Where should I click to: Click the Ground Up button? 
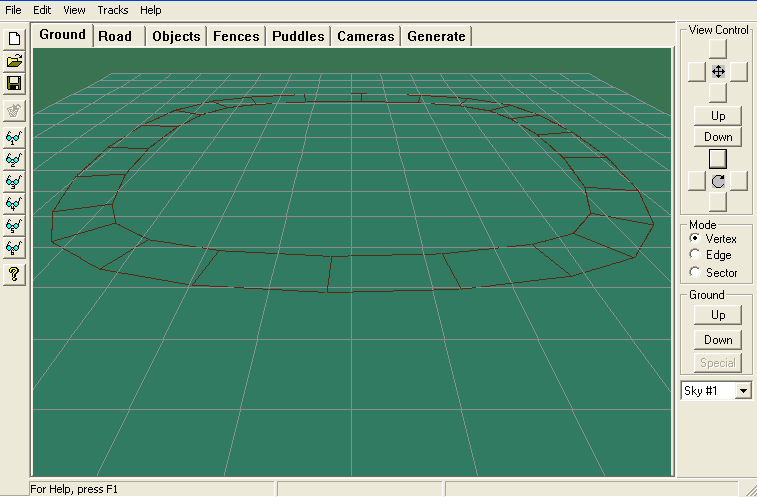click(x=717, y=315)
